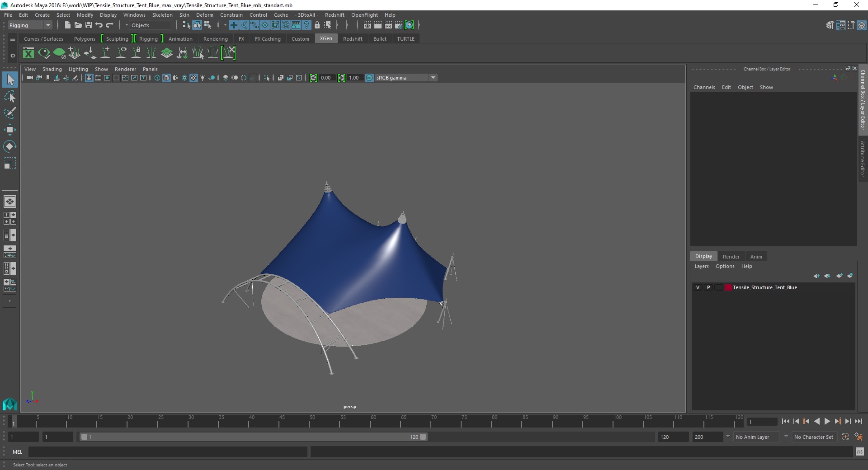Click the four-view layout icon

pos(9,218)
